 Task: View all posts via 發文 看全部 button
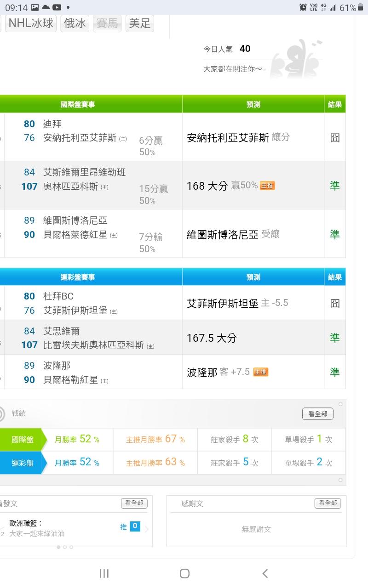(x=134, y=503)
